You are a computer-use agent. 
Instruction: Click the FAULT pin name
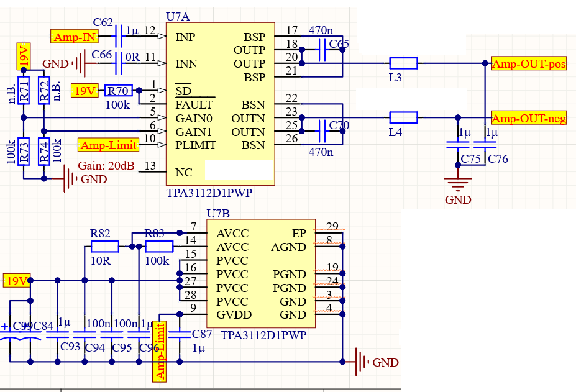tap(194, 105)
